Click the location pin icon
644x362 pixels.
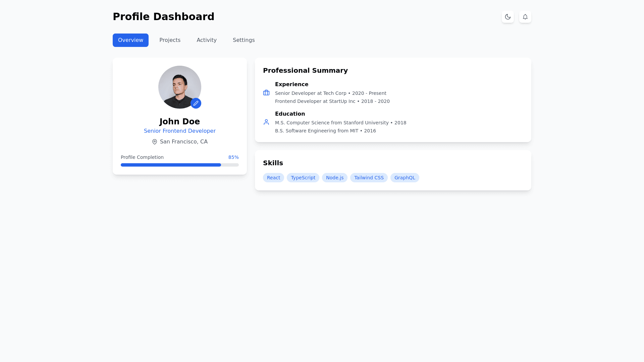[155, 142]
